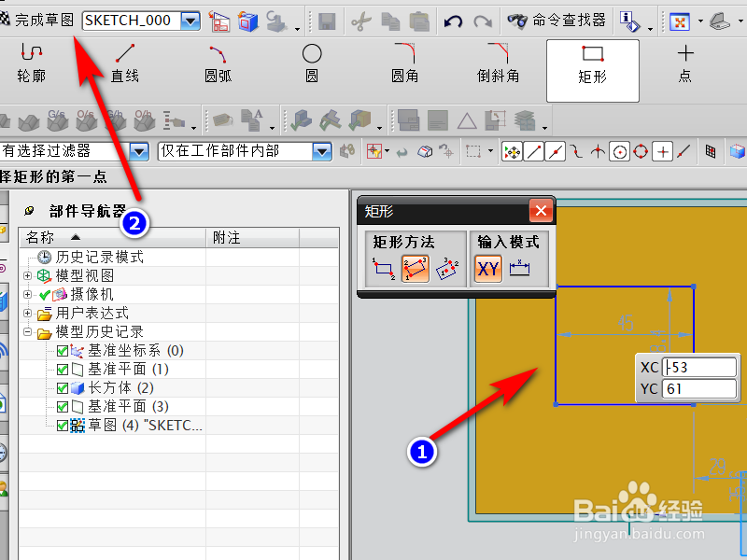This screenshot has height=560, width=747.
Task: Choose By 2 Points rectangle method
Action: tap(384, 269)
